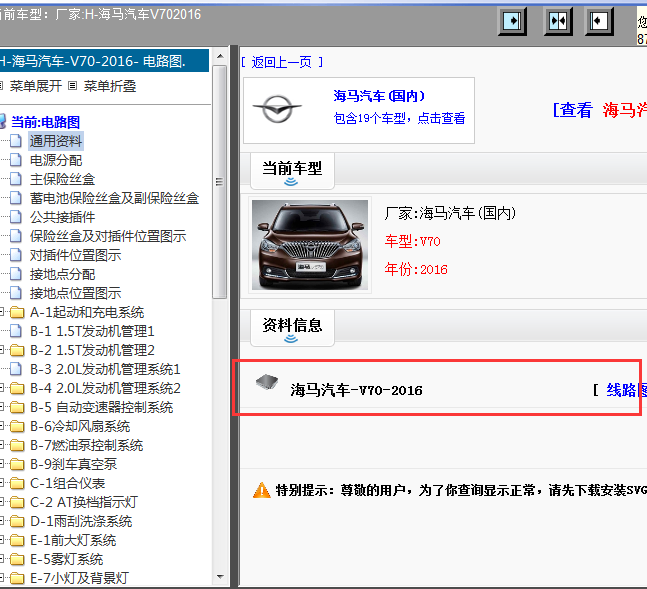The image size is (647, 589).
Task: Open B-1 1.5T发动机管理1 document
Action: pyautogui.click(x=92, y=331)
